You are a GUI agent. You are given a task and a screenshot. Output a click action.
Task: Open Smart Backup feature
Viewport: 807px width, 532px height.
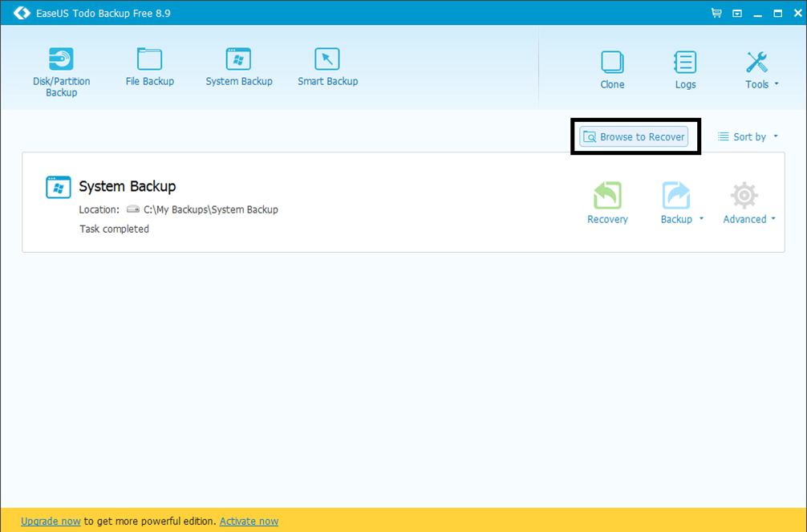tap(328, 67)
